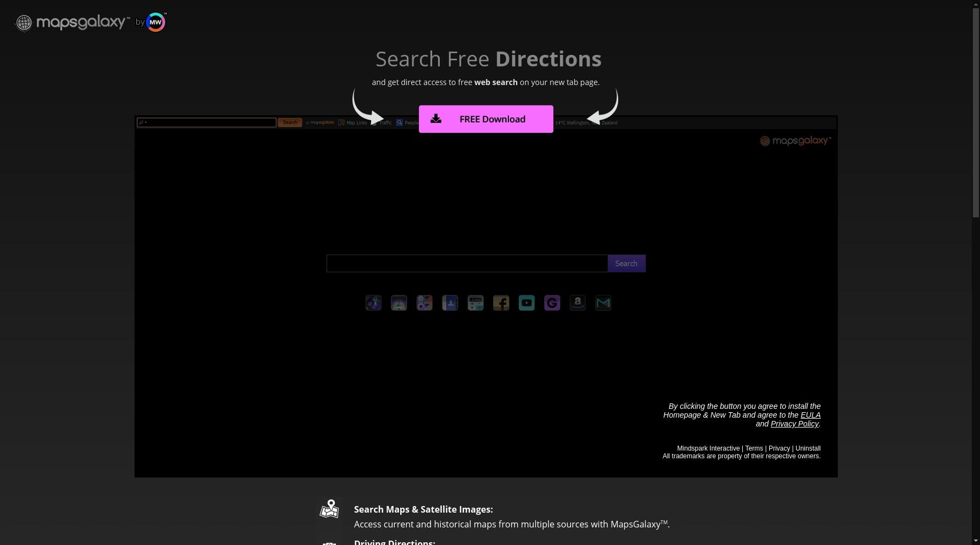
Task: Click the 'Search Free Directions' headline
Action: [x=489, y=59]
